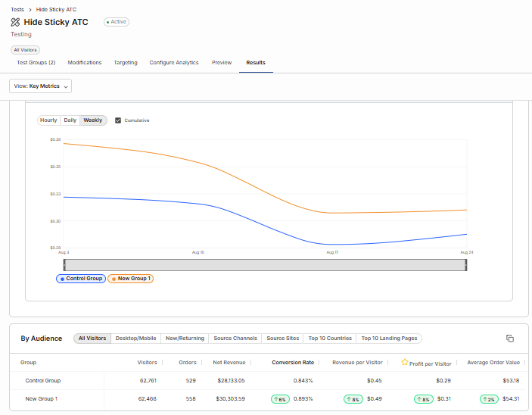This screenshot has width=532, height=415.
Task: Select the Hourly chart interval
Action: 48,120
